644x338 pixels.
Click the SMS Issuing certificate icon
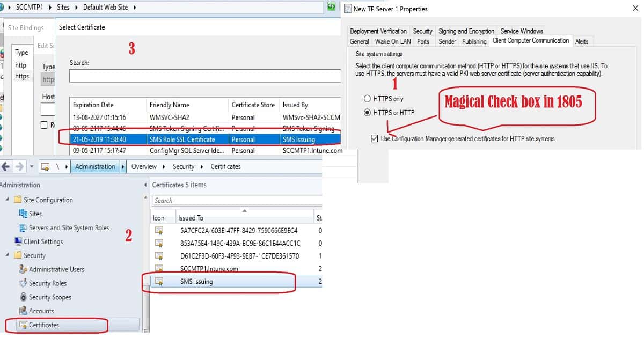point(159,282)
